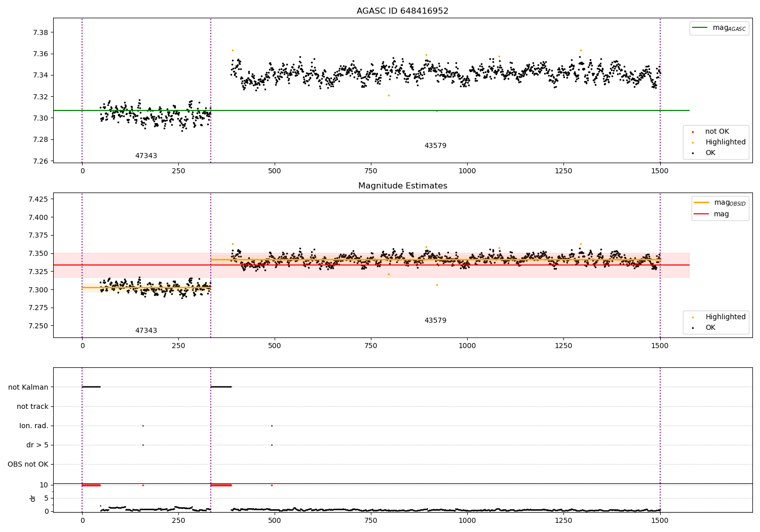
Task: Click x-axis tick '1000' under Magnitude Estimates plot
Action: pos(467,346)
